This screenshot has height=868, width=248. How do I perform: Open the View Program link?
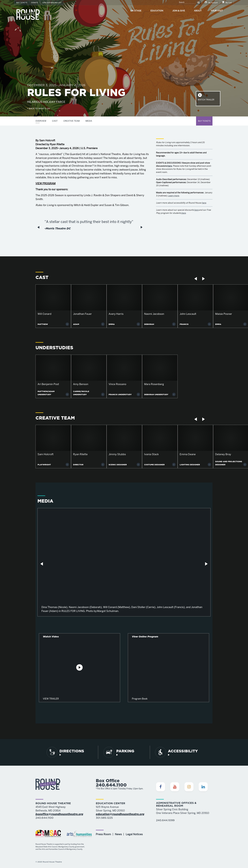(45, 183)
